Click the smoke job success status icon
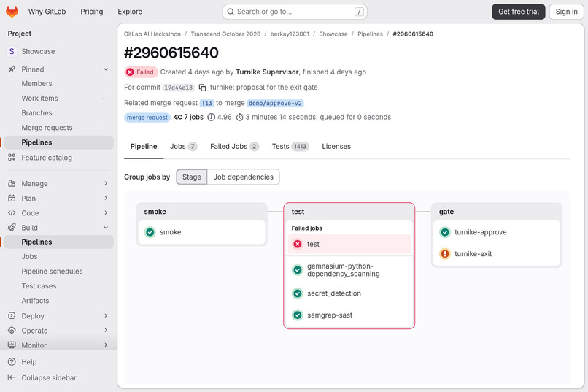The height and width of the screenshot is (392, 588). (x=150, y=232)
